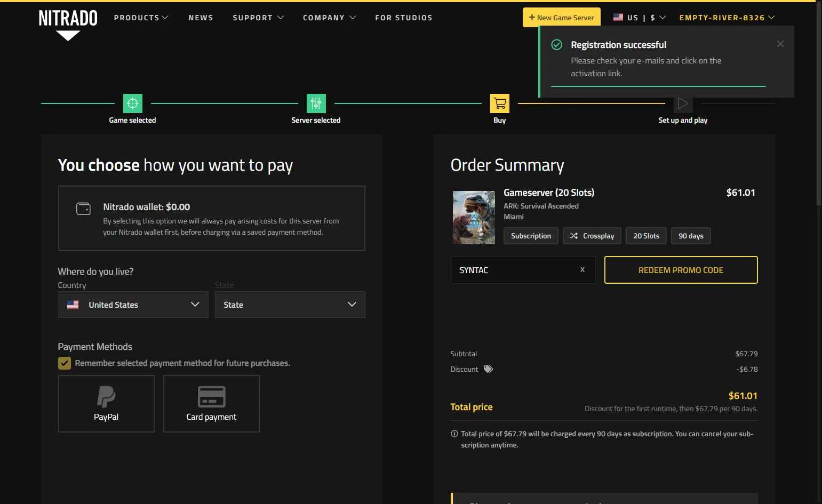
Task: Clear the SYNTAC promo code with X
Action: coord(582,269)
